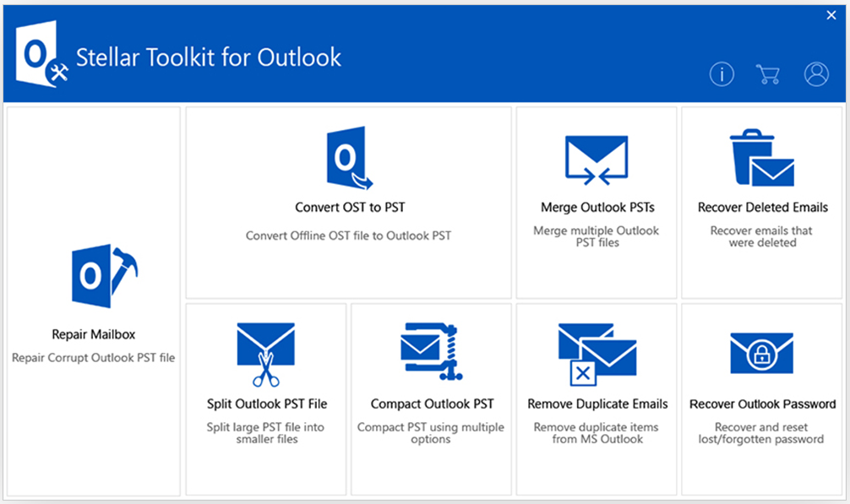Click the Recover Deleted Emails trash icon
Image resolution: width=850 pixels, height=504 pixels.
point(761,160)
